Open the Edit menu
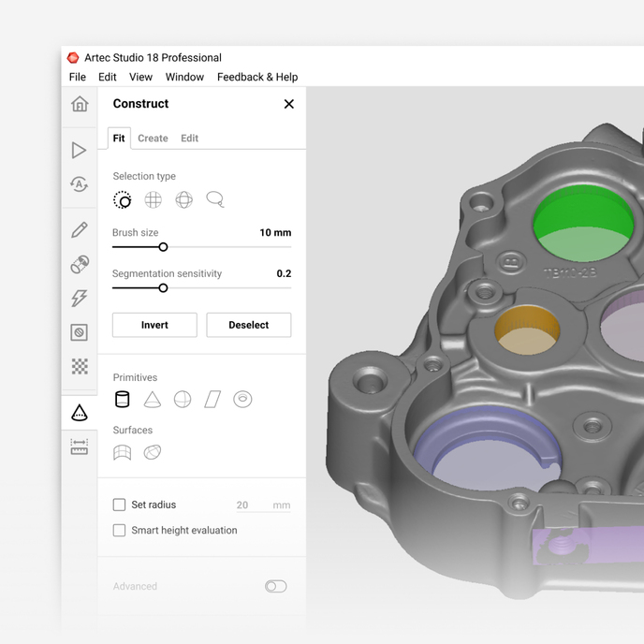The width and height of the screenshot is (644, 644). 108,77
